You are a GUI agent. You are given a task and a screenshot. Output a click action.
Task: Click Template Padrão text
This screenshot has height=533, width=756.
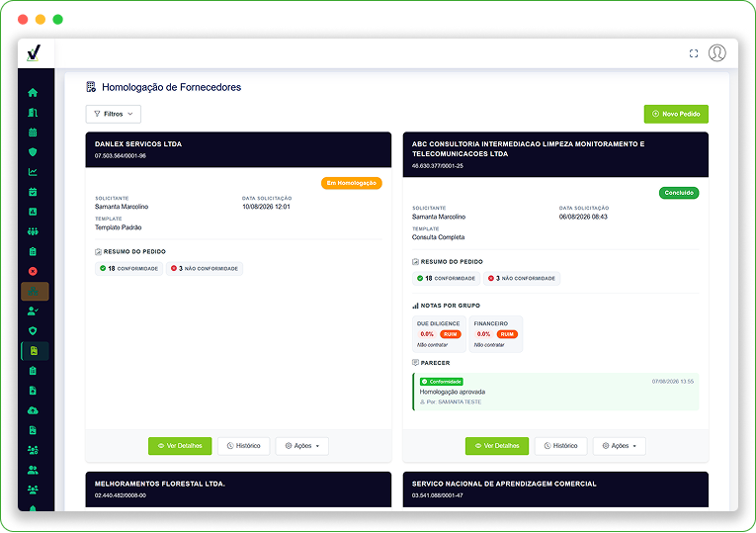[x=119, y=227]
